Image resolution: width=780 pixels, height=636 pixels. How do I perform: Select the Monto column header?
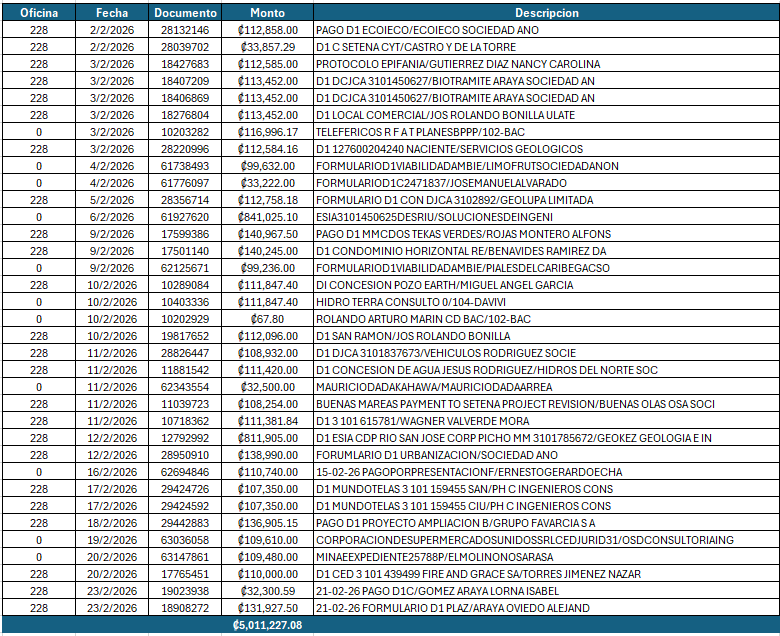click(x=266, y=13)
